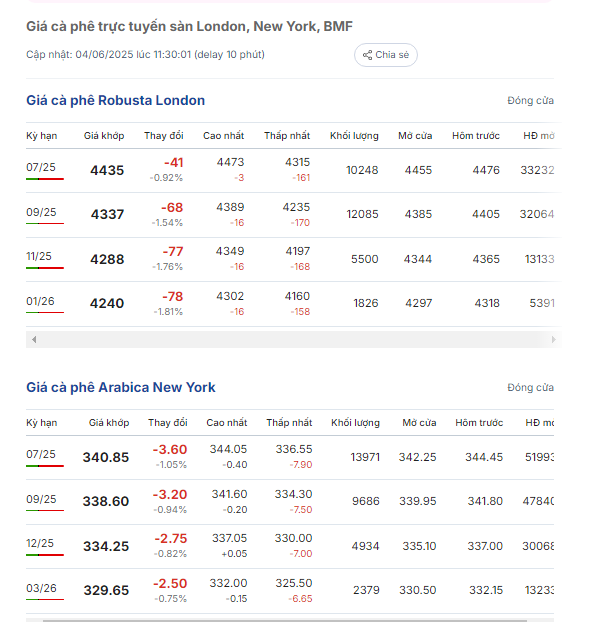Select the Robusta 11/25 contract term

point(39,256)
